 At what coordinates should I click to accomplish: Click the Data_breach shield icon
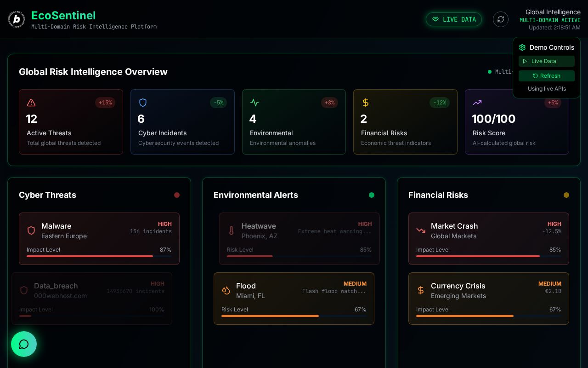(24, 290)
